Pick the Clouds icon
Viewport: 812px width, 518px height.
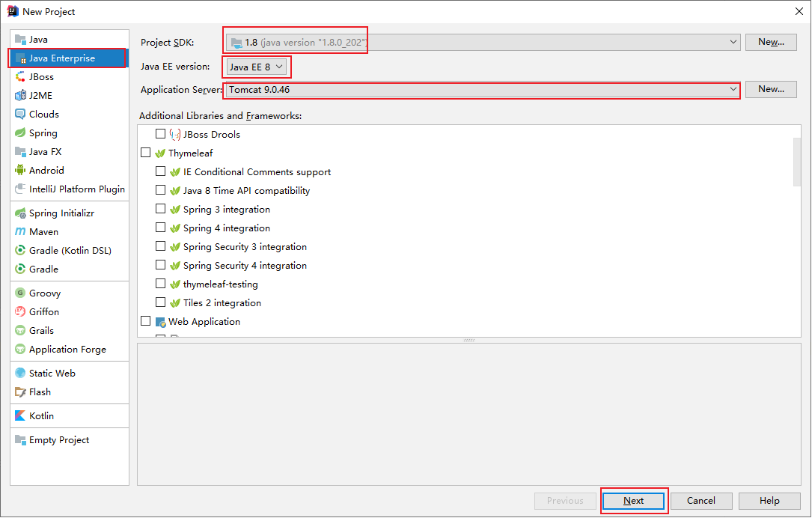click(20, 114)
